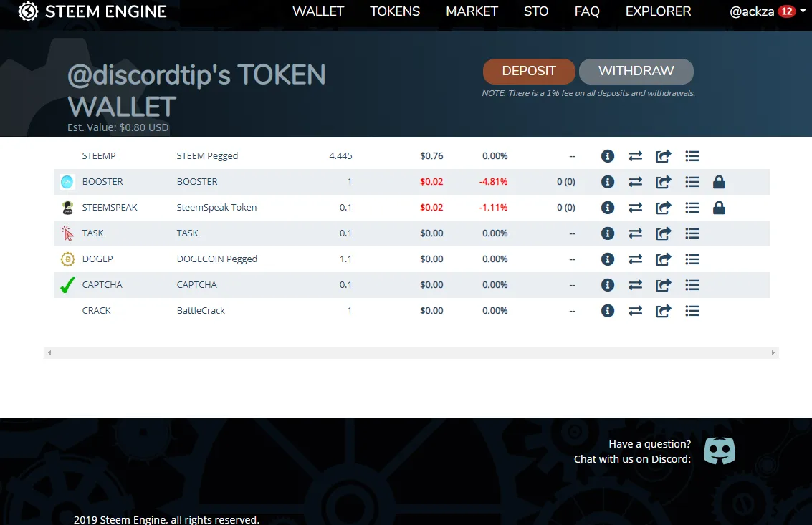View CAPTCHA history list icon
Viewport: 812px width, 525px height.
(x=692, y=285)
